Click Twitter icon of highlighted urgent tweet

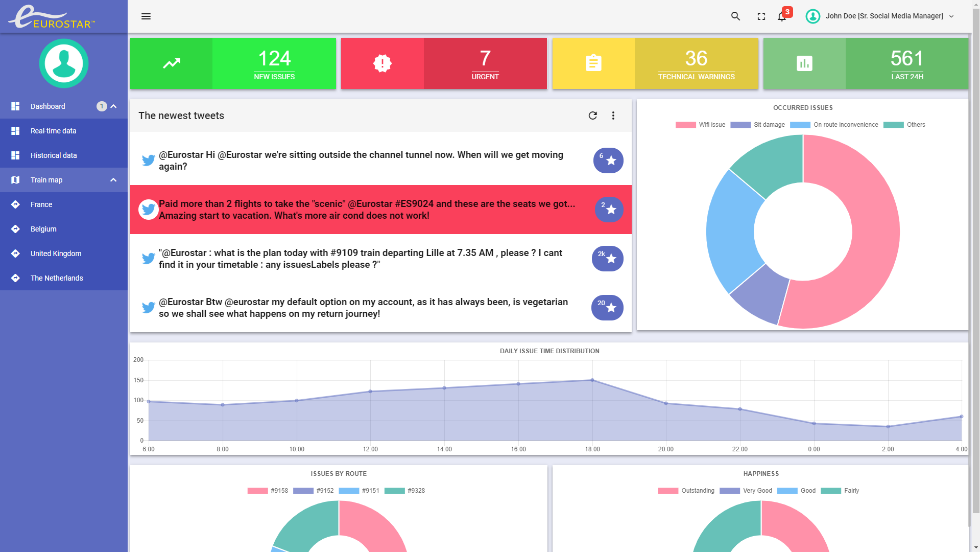pos(149,210)
